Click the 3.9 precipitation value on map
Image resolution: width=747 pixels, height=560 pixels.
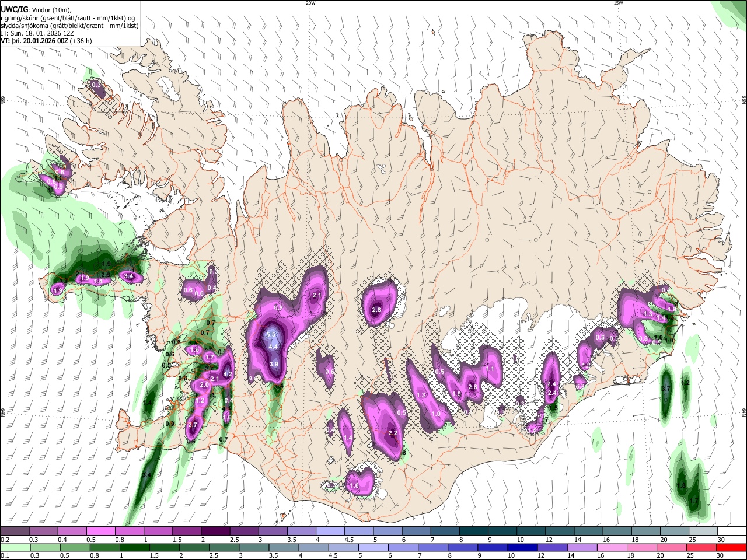[x=274, y=364]
